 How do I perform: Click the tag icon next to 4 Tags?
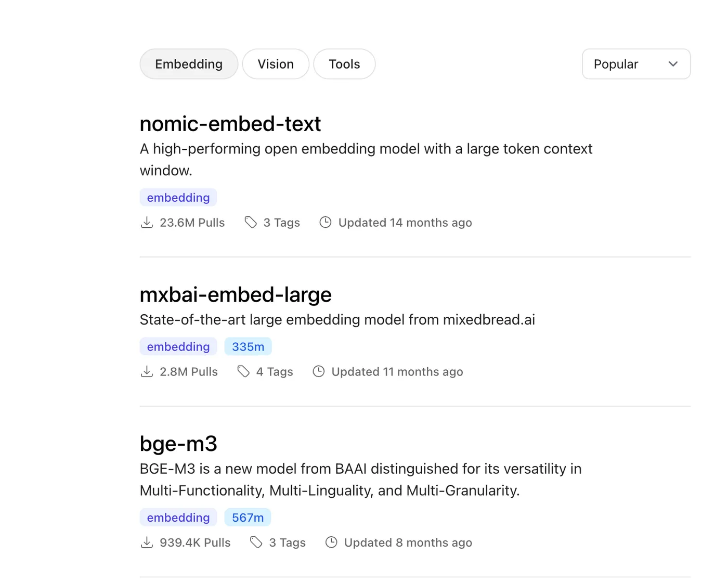tap(243, 372)
